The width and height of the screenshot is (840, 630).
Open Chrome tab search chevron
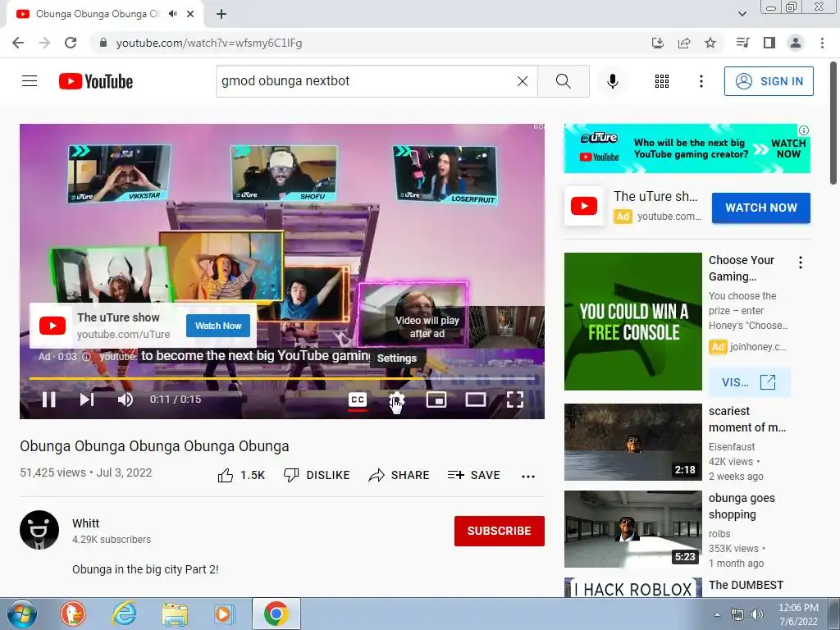tap(742, 14)
